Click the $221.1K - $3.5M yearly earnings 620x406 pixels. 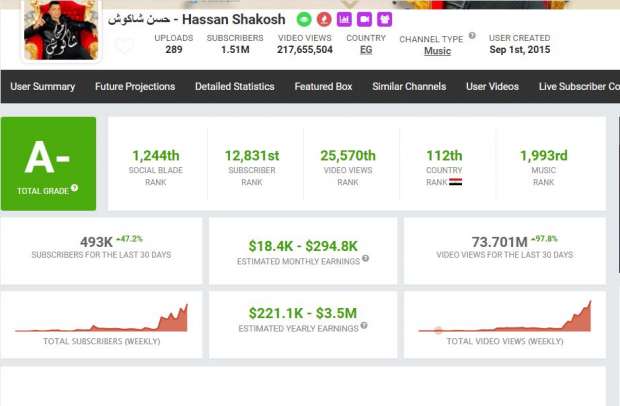pos(303,313)
